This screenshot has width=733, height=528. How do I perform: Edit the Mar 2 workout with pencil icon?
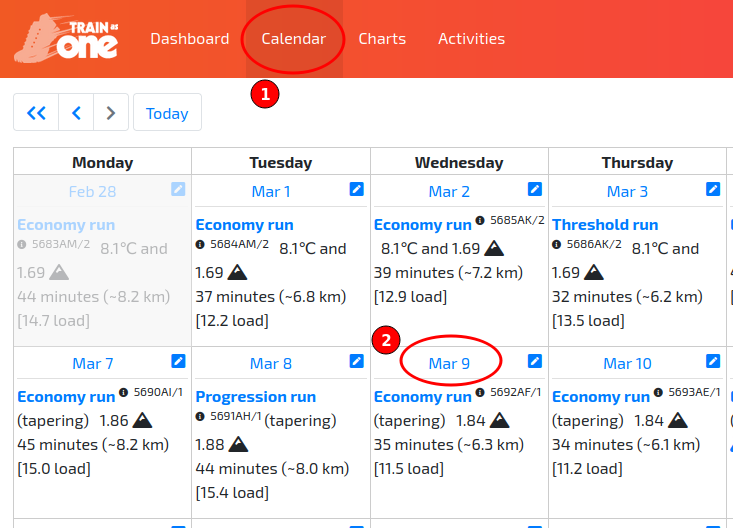tap(535, 189)
